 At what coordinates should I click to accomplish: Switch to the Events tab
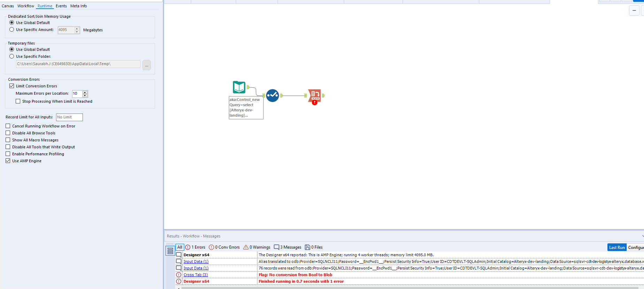click(x=61, y=6)
